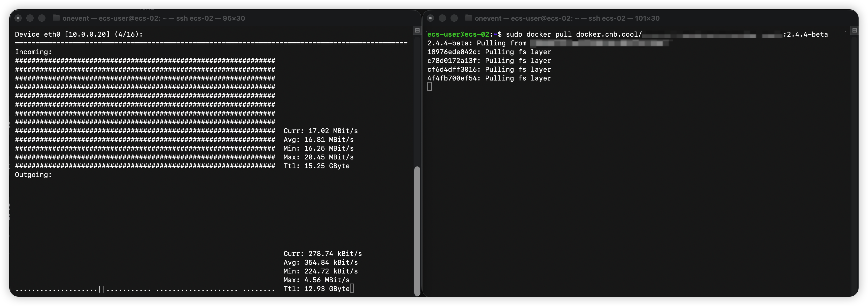Zoom the 101×30 terminal window to full size

tap(454, 18)
